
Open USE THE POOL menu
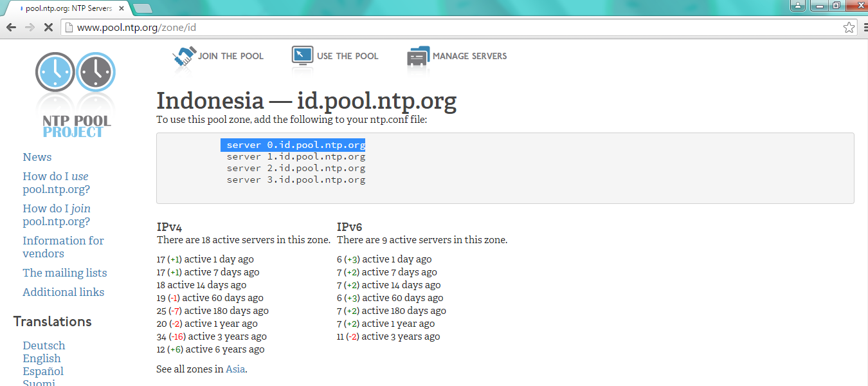coord(347,56)
